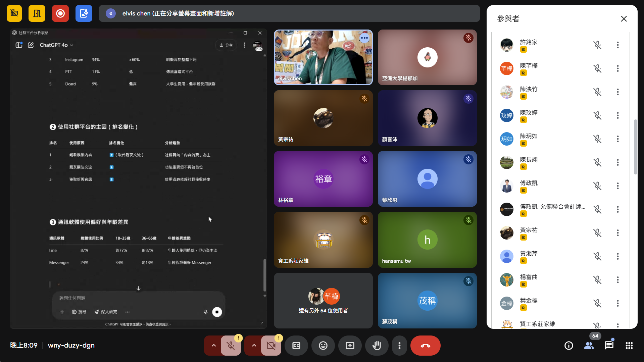Close the 參與者 participants panel
This screenshot has height=362, width=644.
coord(624,19)
